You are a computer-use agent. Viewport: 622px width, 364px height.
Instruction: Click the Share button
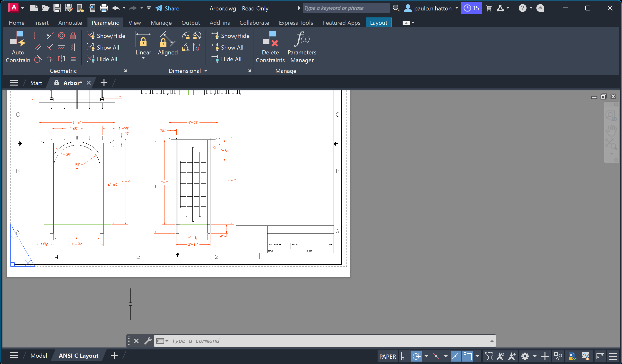coord(167,8)
